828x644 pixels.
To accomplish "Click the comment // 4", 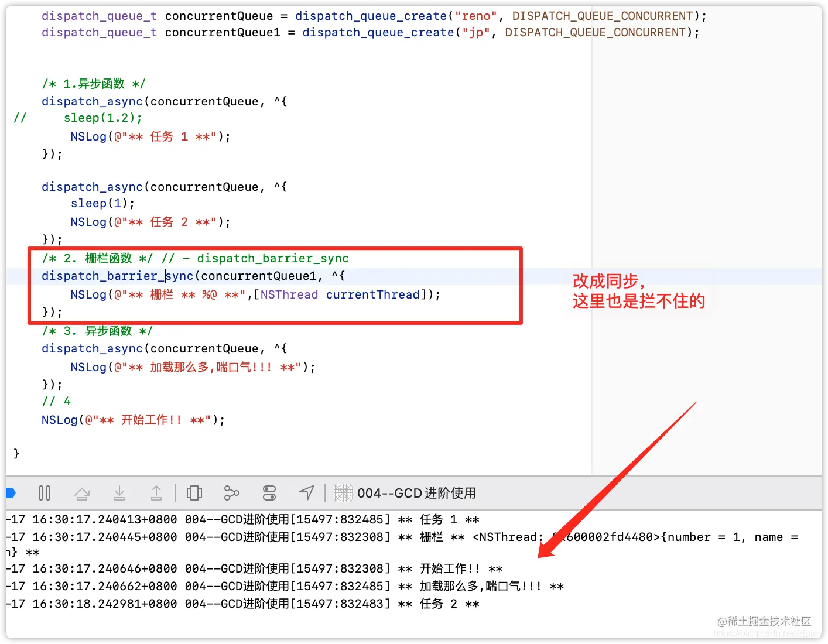I will click(x=56, y=401).
